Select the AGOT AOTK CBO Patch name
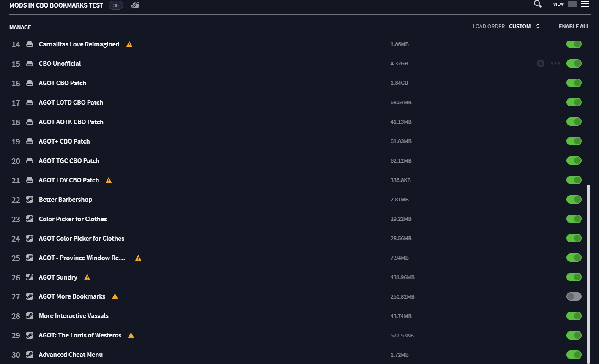Screen dimensions: 599x364 click(x=71, y=122)
